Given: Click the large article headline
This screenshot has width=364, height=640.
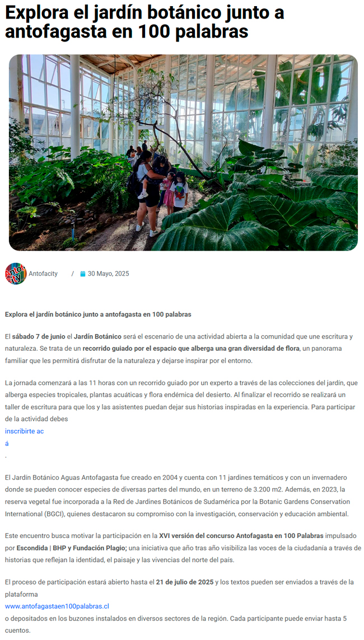Looking at the screenshot, I should click(144, 22).
